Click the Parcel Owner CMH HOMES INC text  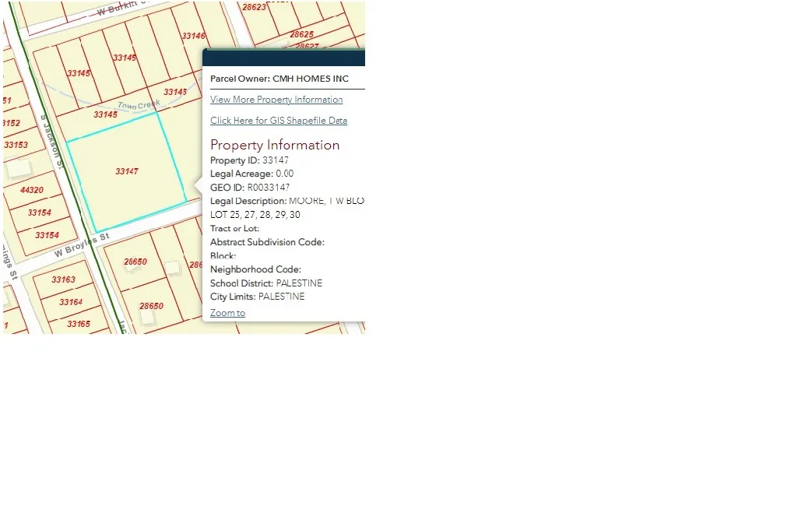coord(279,79)
